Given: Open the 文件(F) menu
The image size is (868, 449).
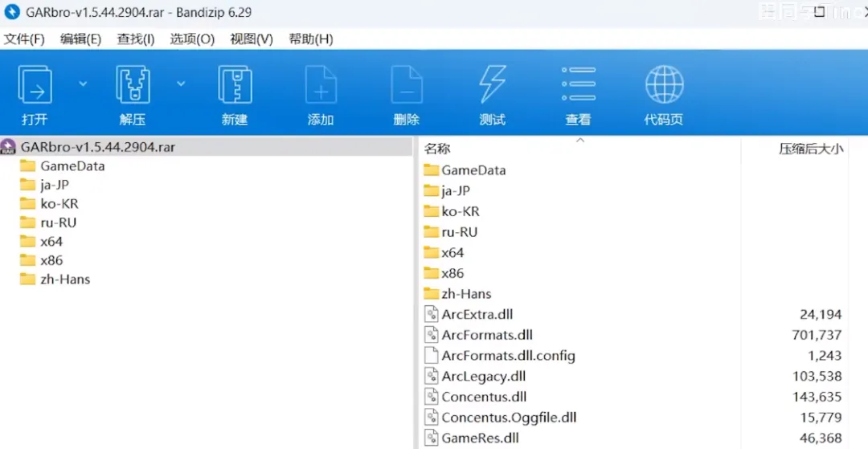Looking at the screenshot, I should 24,39.
